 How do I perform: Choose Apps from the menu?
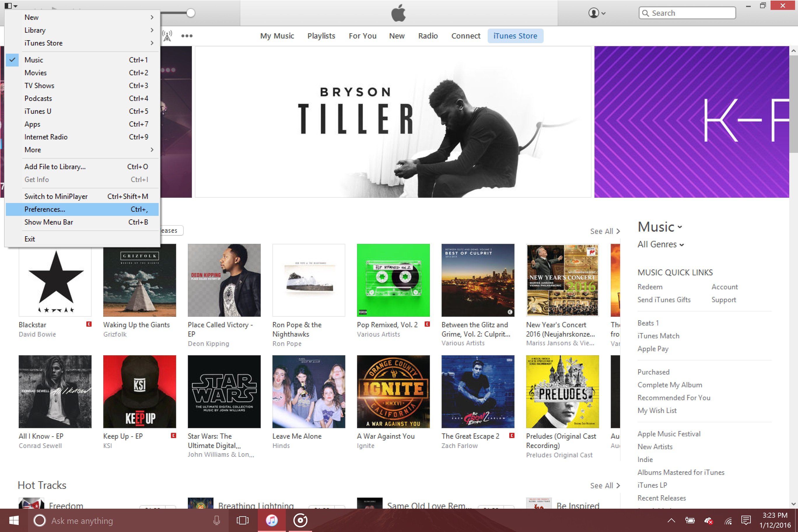pos(82,124)
